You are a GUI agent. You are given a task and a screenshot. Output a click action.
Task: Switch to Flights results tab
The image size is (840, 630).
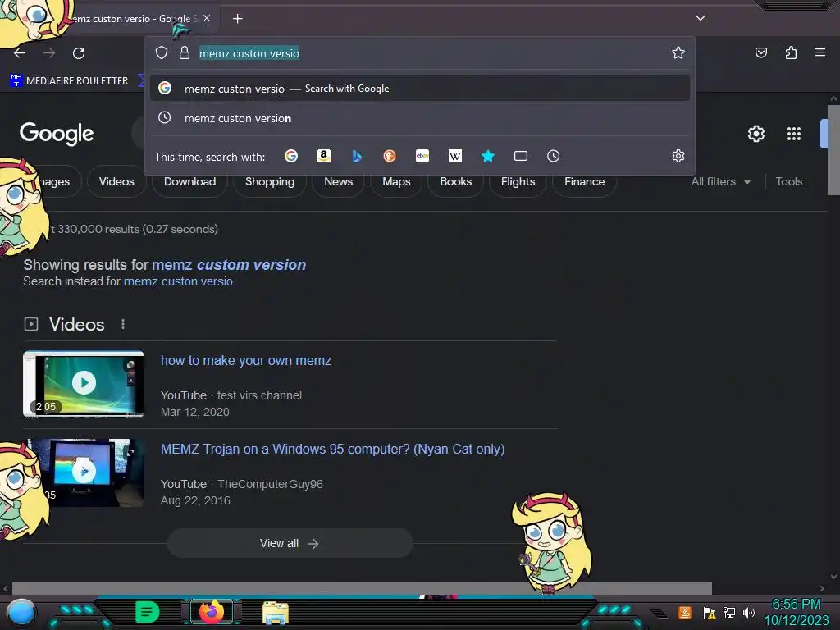tap(518, 181)
